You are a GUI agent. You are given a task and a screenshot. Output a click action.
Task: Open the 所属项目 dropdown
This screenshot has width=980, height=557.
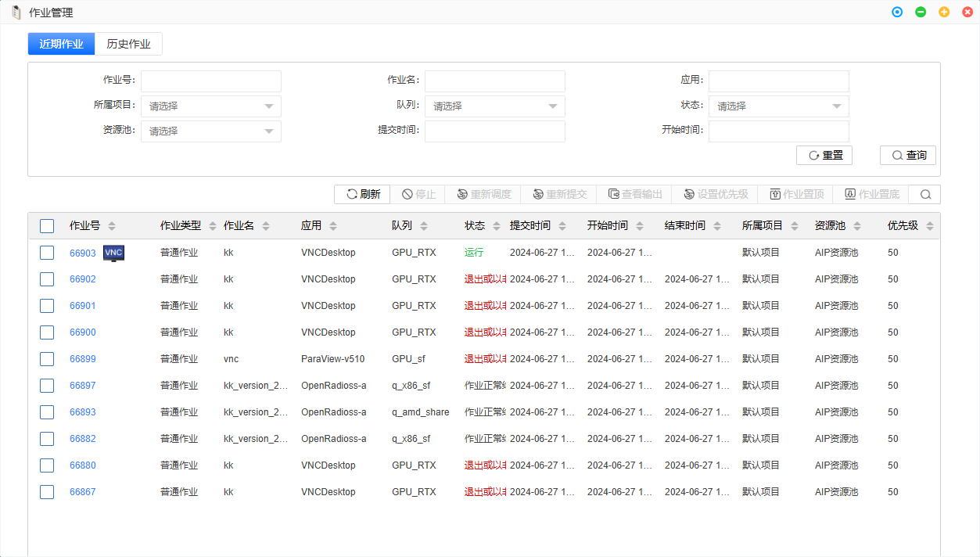(211, 106)
